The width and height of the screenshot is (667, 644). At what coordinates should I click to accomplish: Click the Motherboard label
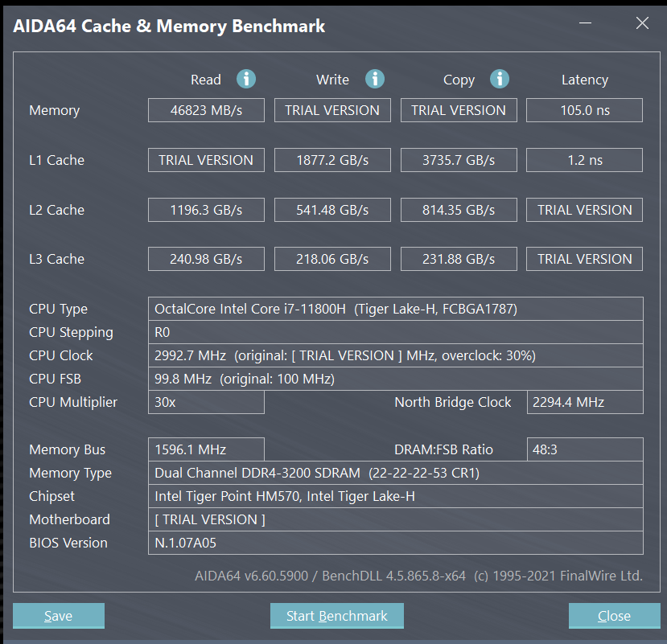pyautogui.click(x=69, y=519)
